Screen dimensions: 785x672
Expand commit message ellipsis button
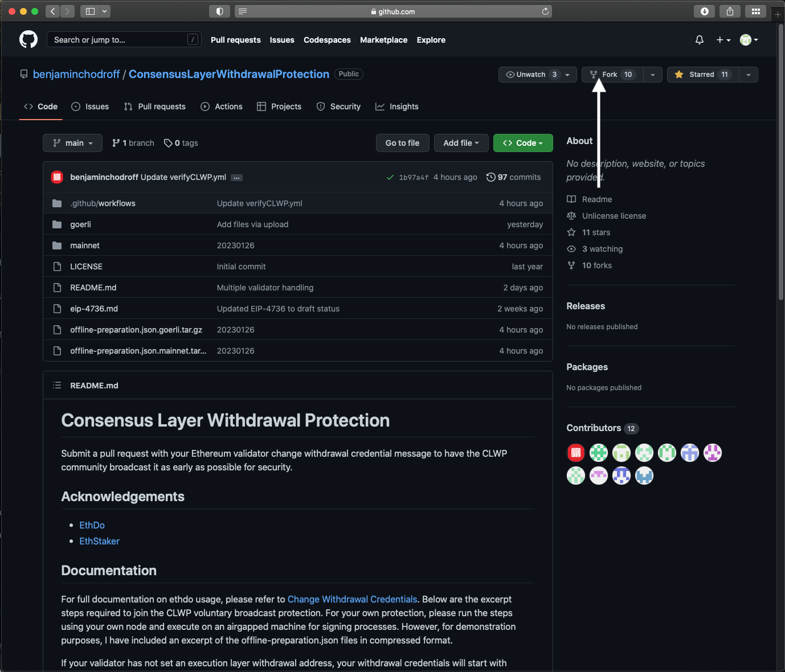(237, 178)
